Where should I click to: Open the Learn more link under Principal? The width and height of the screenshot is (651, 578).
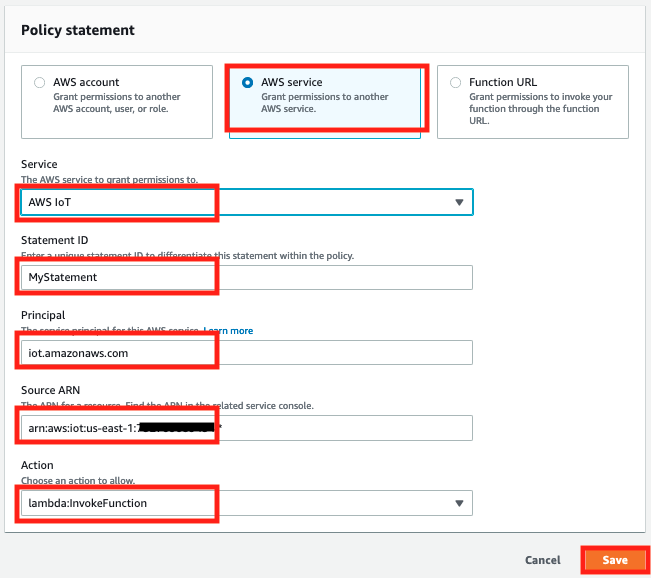[x=228, y=331]
